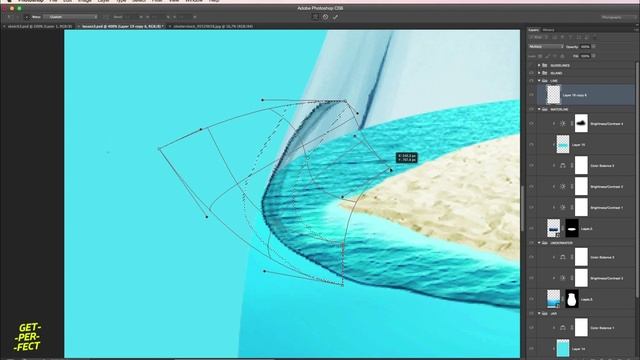Screen dimensions: 640x360
Task: Collapse the JAR group
Action: click(539, 313)
